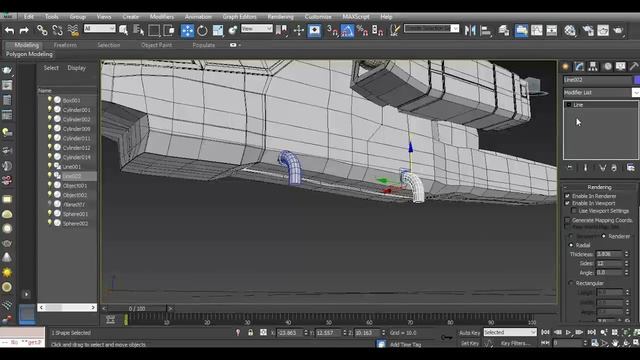640x360 pixels.
Task: Activate the Select and Rotate tool
Action: coord(202,30)
